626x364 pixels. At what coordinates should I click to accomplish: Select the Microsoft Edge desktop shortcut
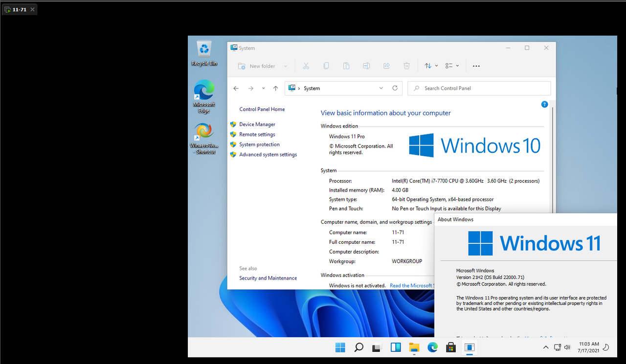tap(204, 96)
